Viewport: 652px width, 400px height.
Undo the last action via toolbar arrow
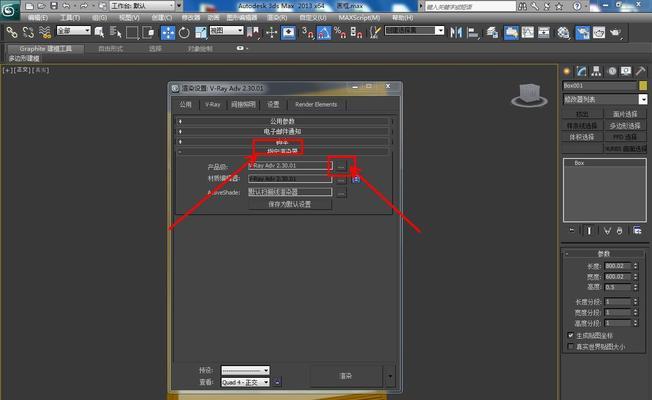pyautogui.click(x=66, y=6)
